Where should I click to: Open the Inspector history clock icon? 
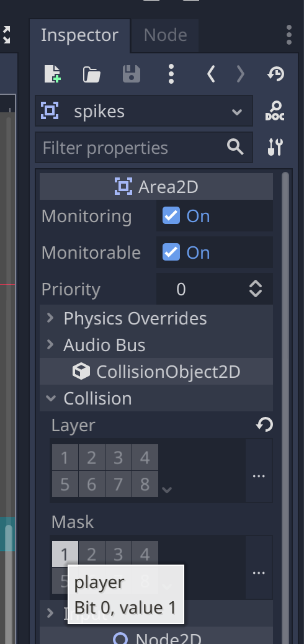[275, 74]
